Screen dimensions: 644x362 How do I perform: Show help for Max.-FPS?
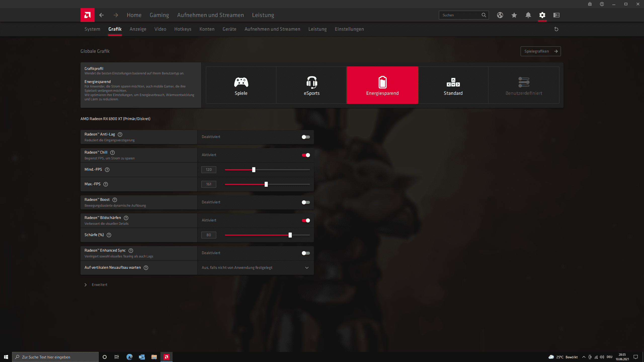click(x=106, y=184)
